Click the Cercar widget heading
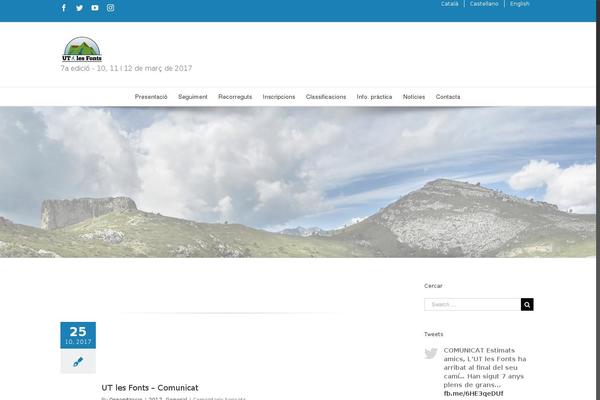600x400 pixels. [x=433, y=286]
